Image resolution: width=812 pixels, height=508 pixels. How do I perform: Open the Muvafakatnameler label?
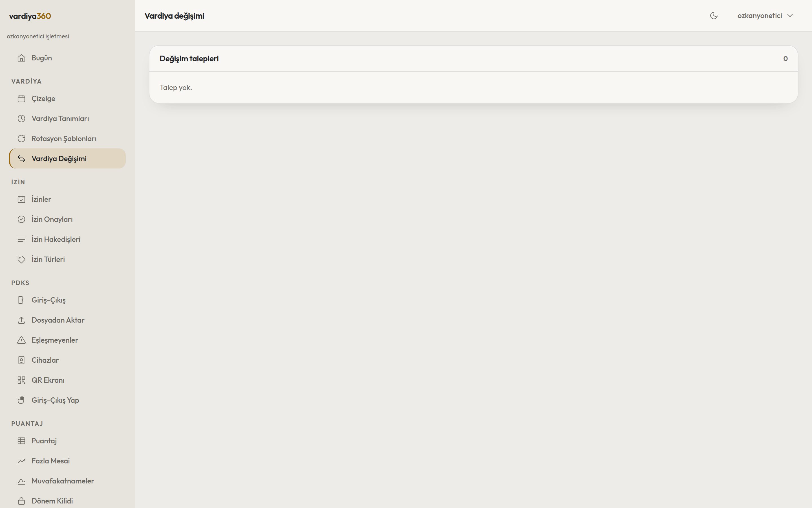pyautogui.click(x=63, y=481)
